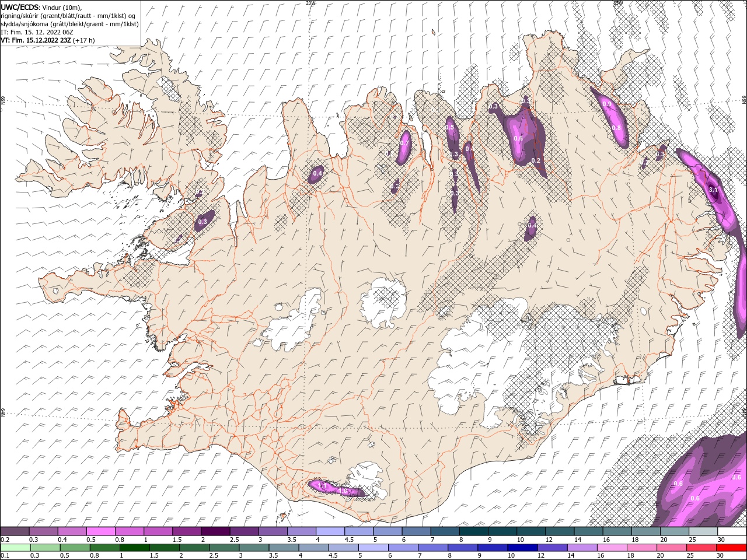Select the red-pink 25 swatch in lower legend row
Image resolution: width=747 pixels, height=560 pixels.
(x=702, y=548)
